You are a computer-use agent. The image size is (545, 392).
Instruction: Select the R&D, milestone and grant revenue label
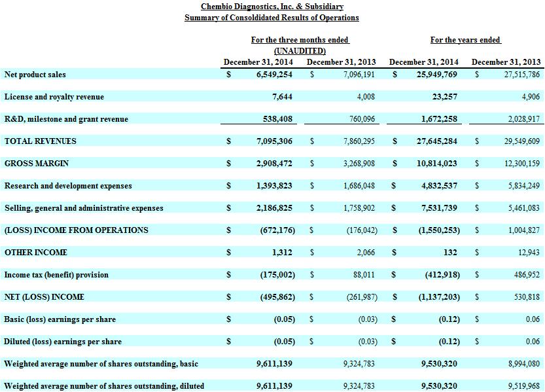point(66,119)
